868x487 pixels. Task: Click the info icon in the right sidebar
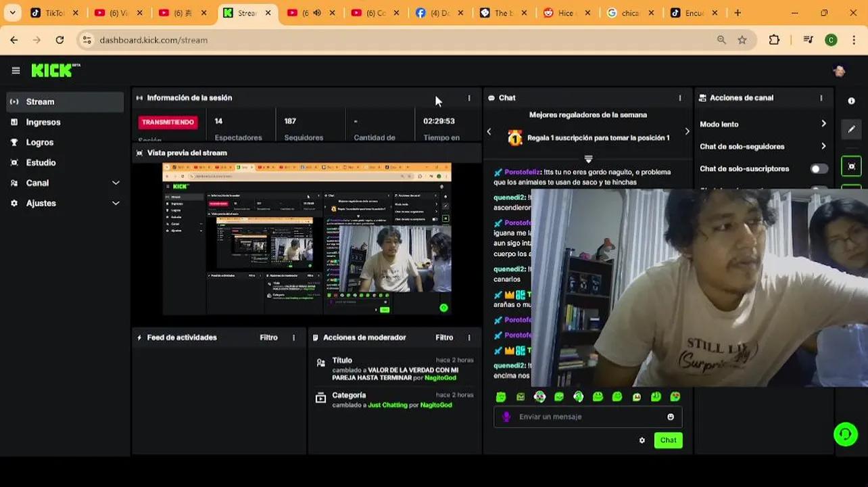point(851,101)
